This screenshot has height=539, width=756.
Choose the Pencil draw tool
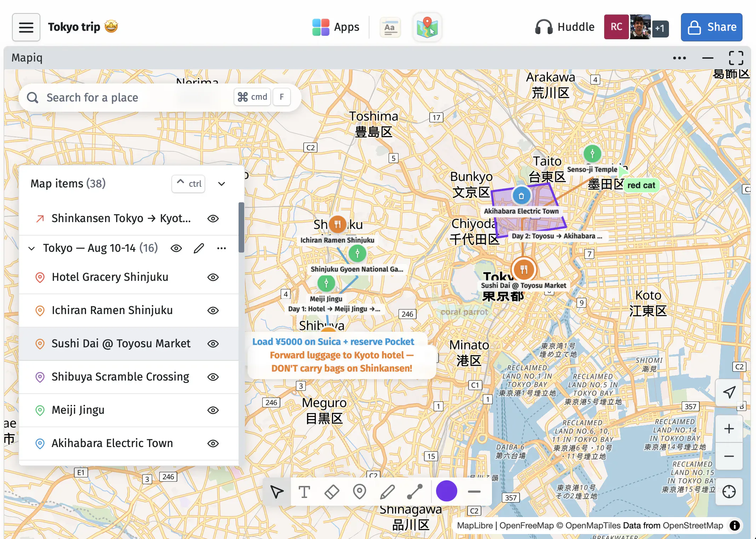click(x=387, y=492)
